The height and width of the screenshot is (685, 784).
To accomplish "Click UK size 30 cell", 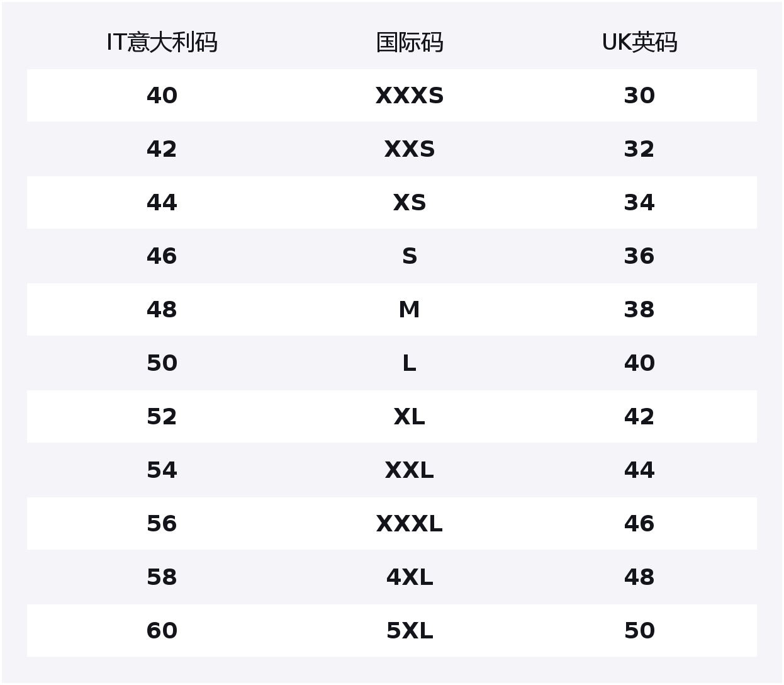I will pyautogui.click(x=639, y=96).
